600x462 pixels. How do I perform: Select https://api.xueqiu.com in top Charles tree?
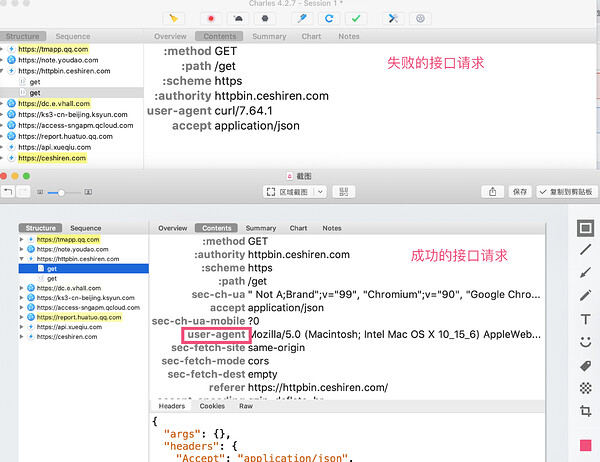coord(55,147)
